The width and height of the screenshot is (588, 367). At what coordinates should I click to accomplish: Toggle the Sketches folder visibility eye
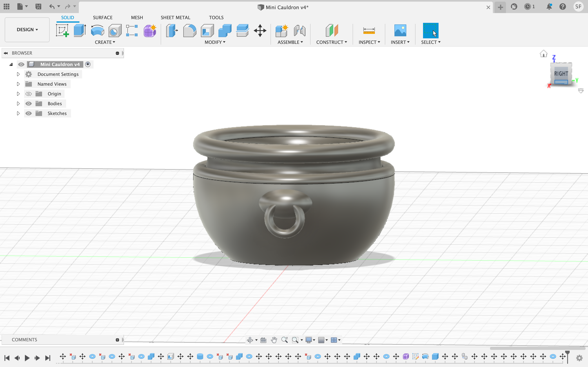(x=28, y=113)
